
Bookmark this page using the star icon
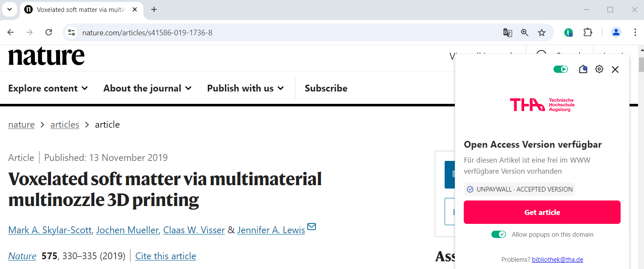(x=542, y=32)
